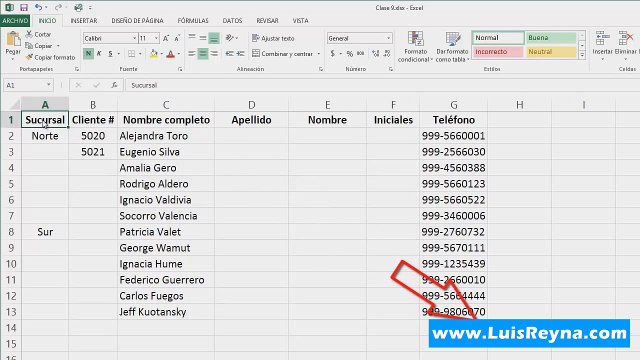The width and height of the screenshot is (640, 360).
Task: Click the red font color swatch
Action: click(171, 53)
